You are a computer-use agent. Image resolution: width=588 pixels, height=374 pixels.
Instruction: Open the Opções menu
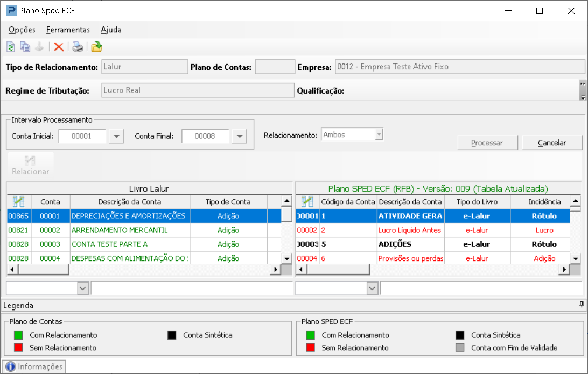(22, 30)
